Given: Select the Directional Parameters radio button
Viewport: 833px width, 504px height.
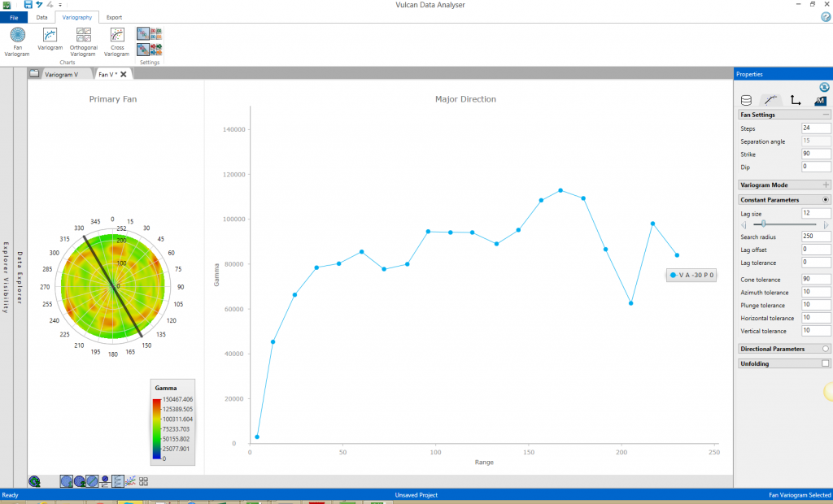Looking at the screenshot, I should coord(826,349).
